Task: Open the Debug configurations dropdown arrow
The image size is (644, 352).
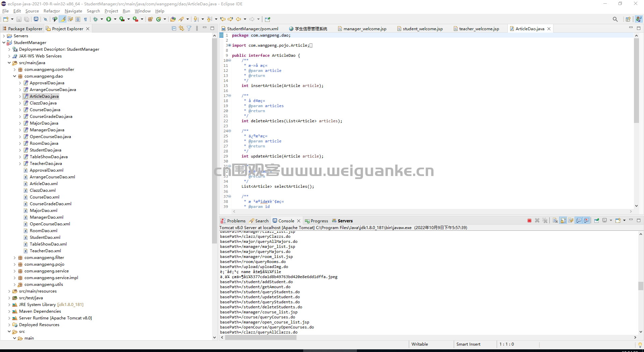Action: [x=102, y=19]
